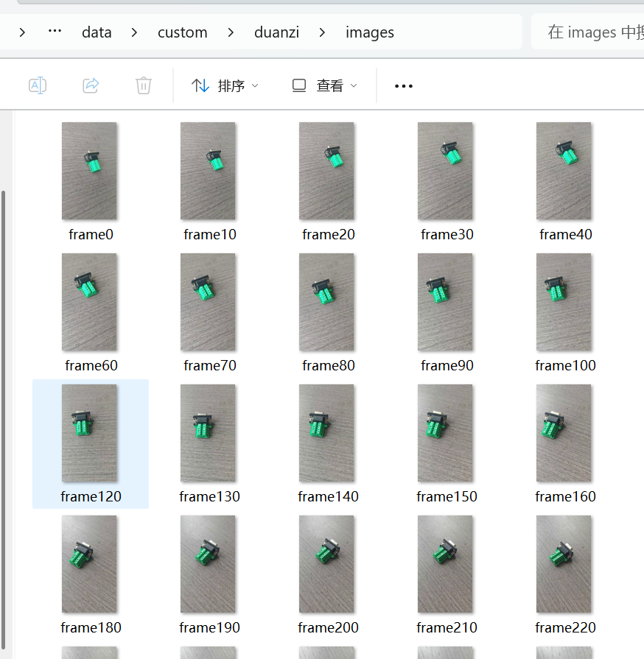This screenshot has height=659, width=644.
Task: Select the frame80 thumbnail
Action: coord(326,302)
